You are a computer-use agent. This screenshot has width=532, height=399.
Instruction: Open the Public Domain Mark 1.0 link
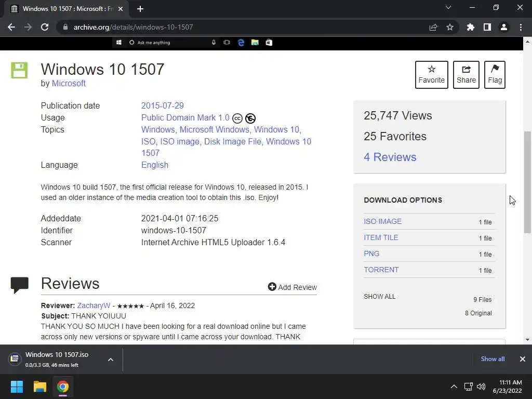click(185, 118)
